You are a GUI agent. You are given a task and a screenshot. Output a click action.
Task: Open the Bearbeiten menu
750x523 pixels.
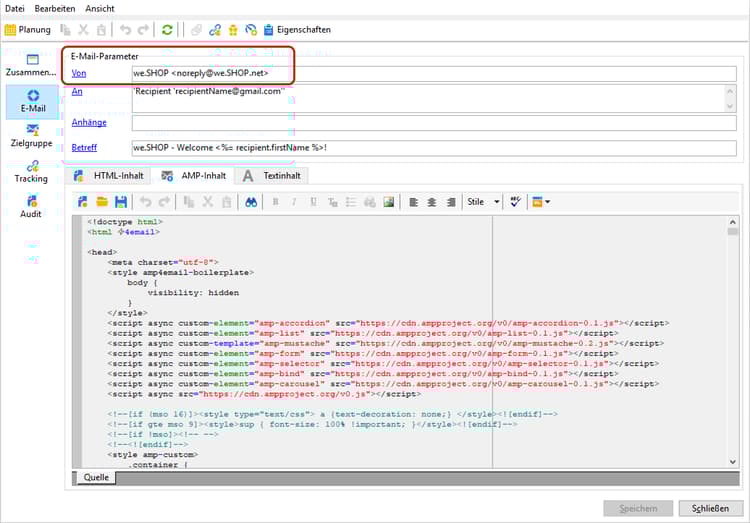click(x=55, y=8)
